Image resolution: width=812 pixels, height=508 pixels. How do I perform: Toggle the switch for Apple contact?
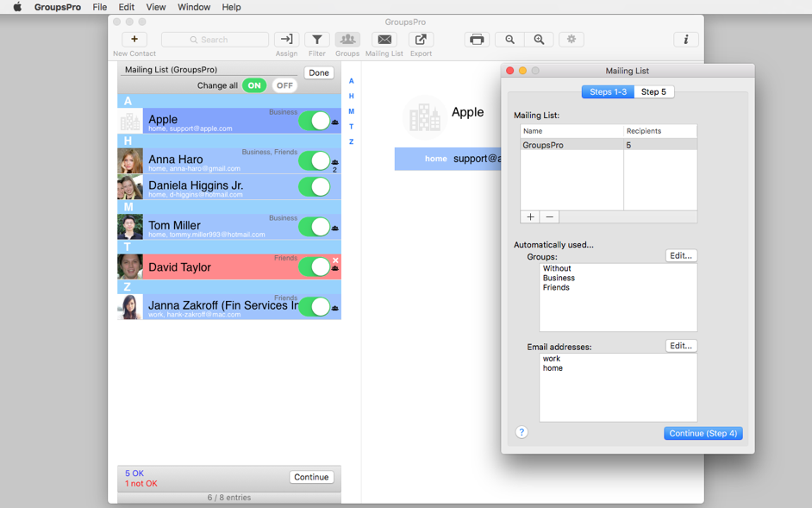[x=315, y=121]
